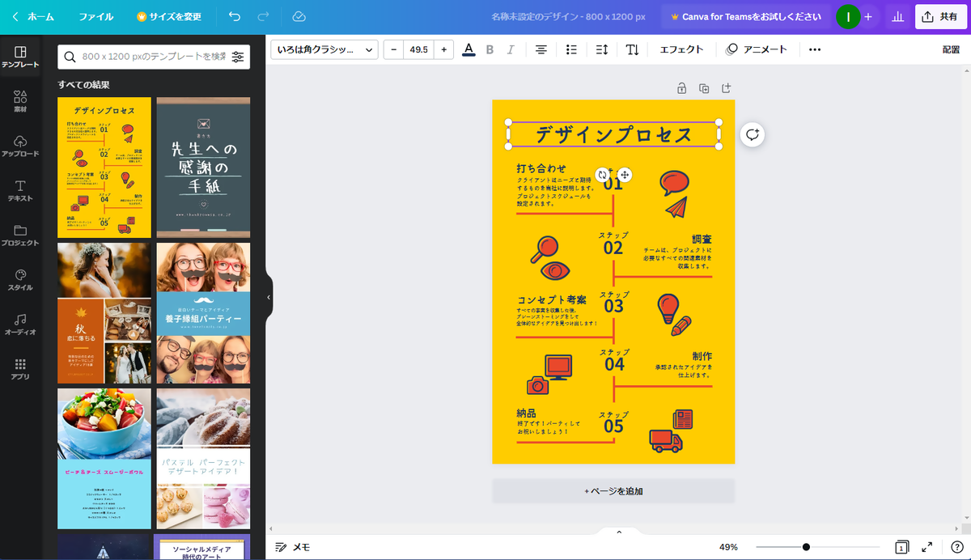
Task: Open the page grid view icon
Action: [901, 547]
